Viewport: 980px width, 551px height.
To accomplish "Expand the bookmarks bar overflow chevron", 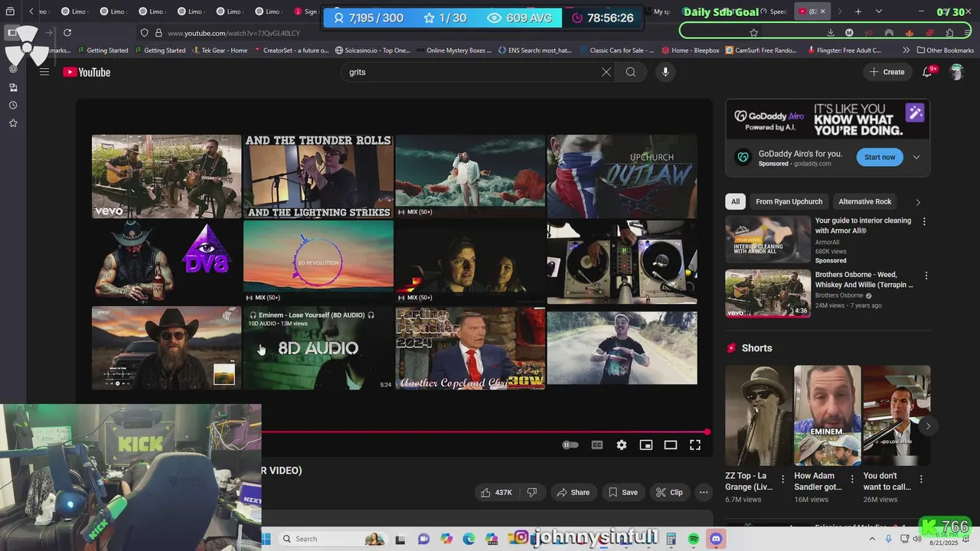I will click(x=906, y=51).
